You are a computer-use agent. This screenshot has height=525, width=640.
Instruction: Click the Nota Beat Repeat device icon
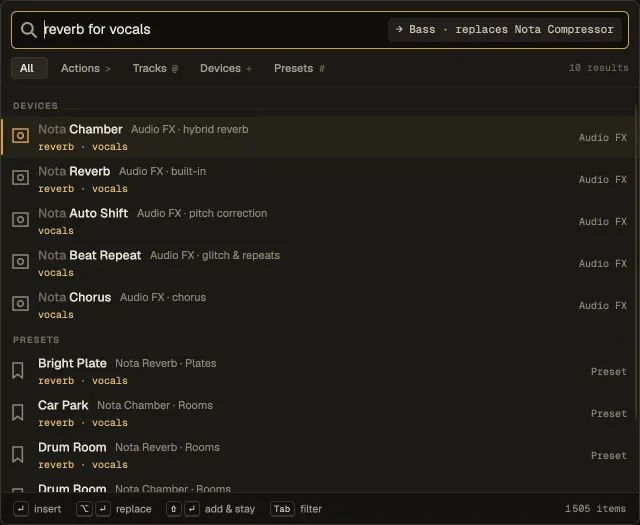click(20, 262)
